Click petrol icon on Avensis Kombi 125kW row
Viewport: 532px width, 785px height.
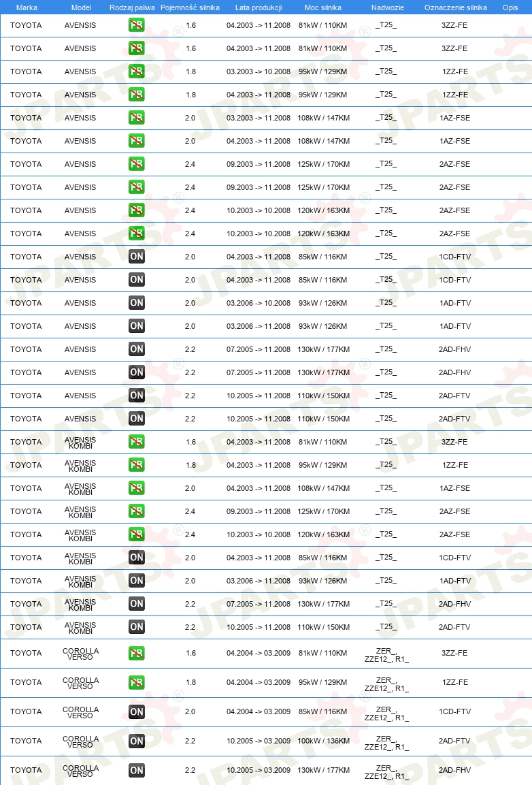tap(137, 511)
